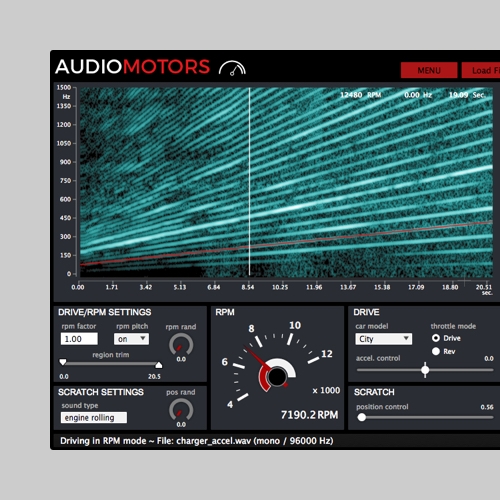Viewport: 500px width, 500px height.
Task: Open the car model City dropdown
Action: [x=383, y=339]
